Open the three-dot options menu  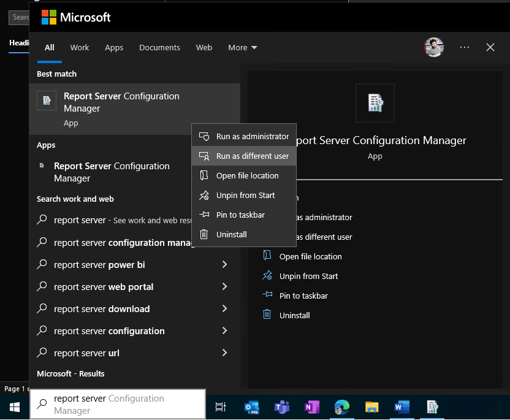[x=465, y=47]
